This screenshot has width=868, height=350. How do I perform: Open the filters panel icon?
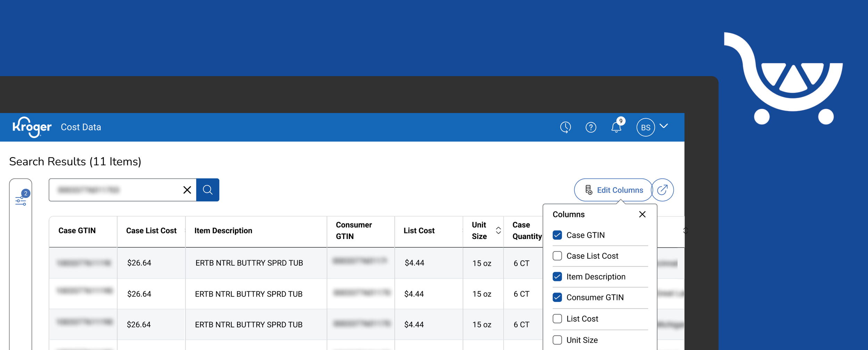[21, 201]
